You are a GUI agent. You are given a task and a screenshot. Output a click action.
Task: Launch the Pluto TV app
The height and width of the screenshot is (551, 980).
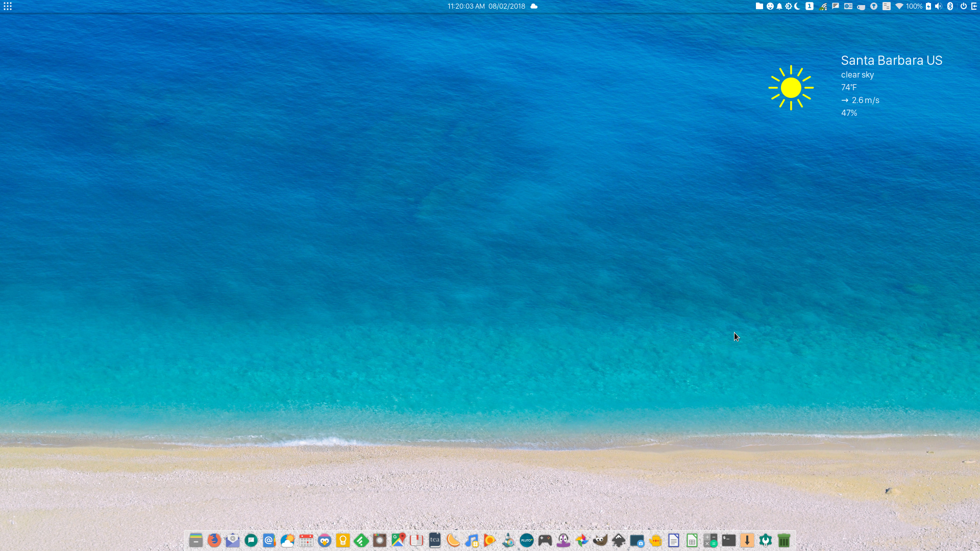click(527, 540)
